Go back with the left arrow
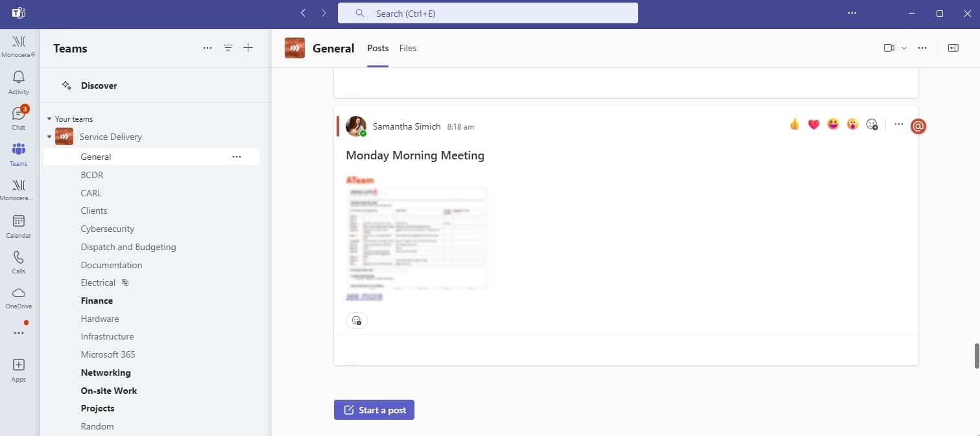This screenshot has height=436, width=980. (303, 13)
